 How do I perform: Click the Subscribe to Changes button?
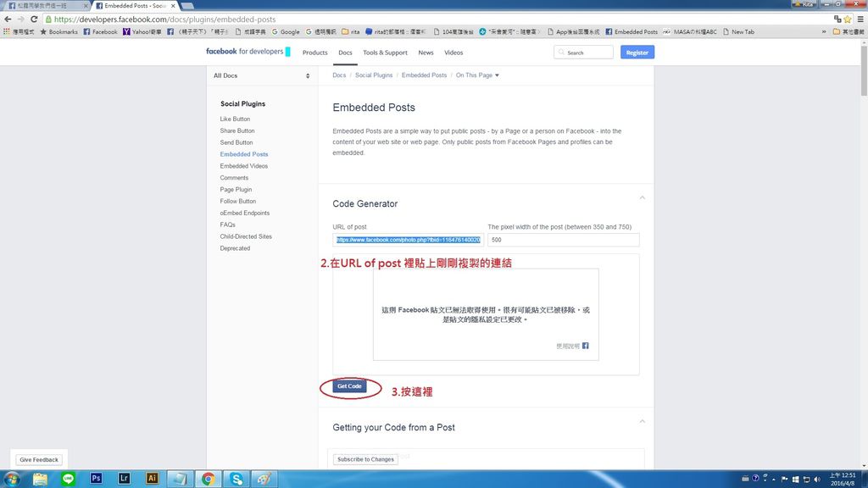pyautogui.click(x=365, y=459)
